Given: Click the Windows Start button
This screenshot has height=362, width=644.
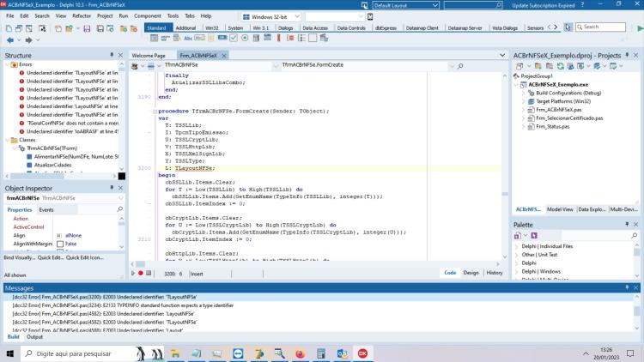Looking at the screenshot, I should [10, 353].
